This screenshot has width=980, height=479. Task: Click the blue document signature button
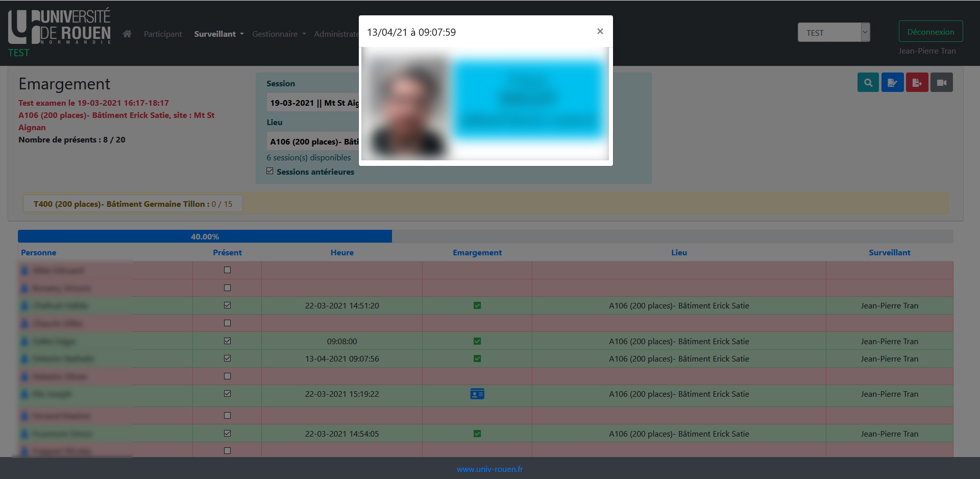(892, 83)
